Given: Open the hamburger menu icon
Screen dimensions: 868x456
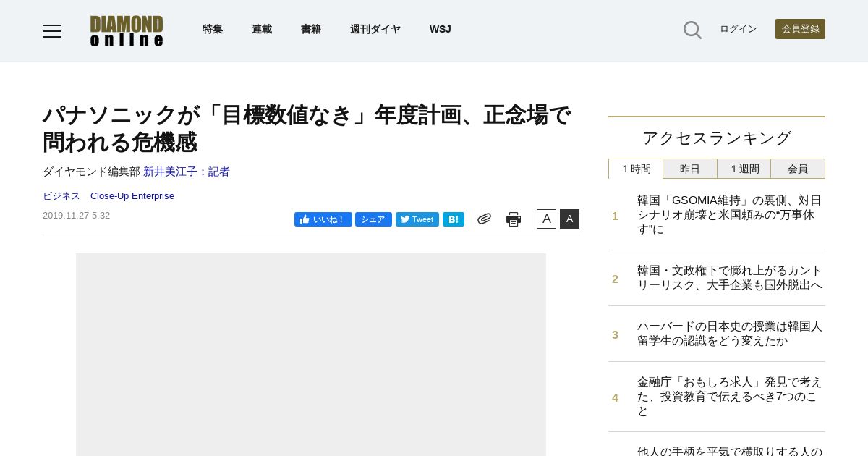Looking at the screenshot, I should (52, 31).
